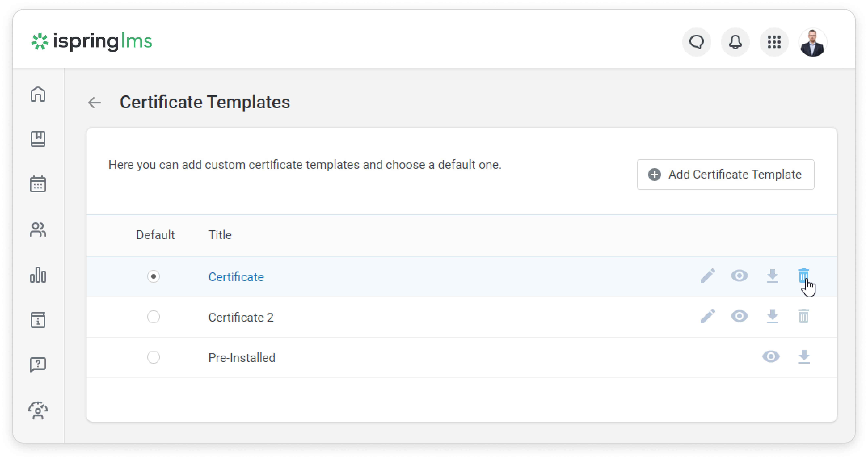Edit Certificate 2 with the pencil icon
The width and height of the screenshot is (868, 459).
pyautogui.click(x=708, y=316)
